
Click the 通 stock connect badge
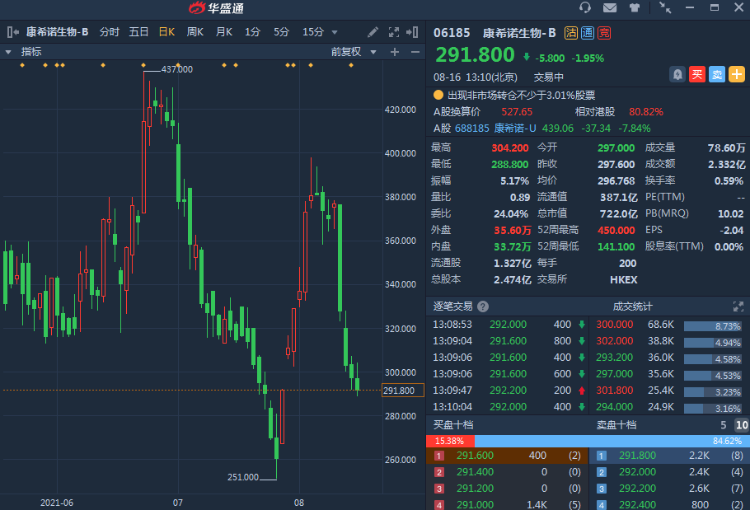tap(587, 33)
